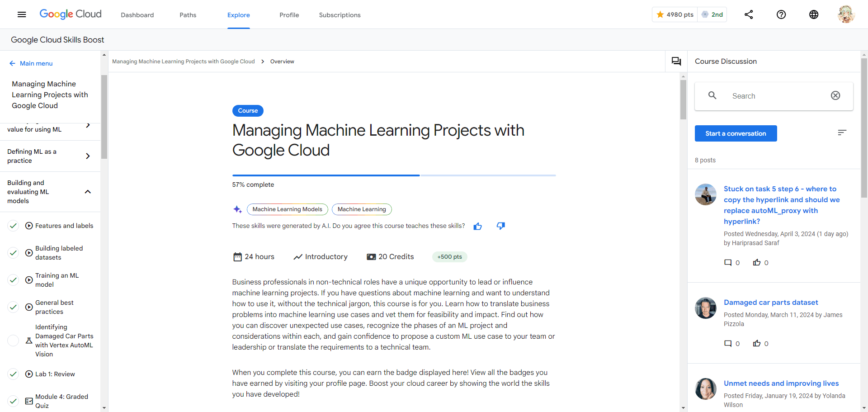The image size is (868, 412).
Task: Click play icon for Features and labels
Action: [29, 226]
